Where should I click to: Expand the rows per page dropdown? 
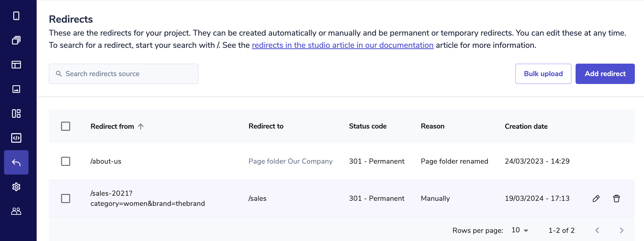[x=520, y=230]
